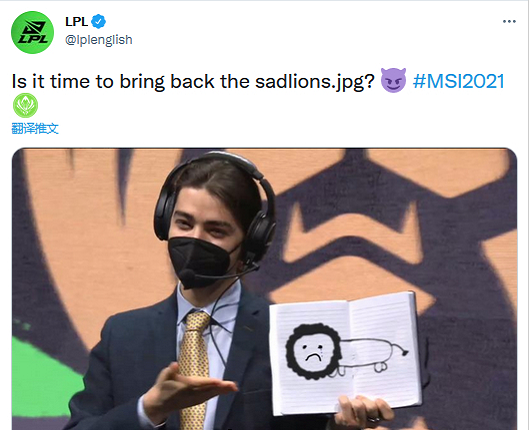Click the yellow patterned tie
530x430 pixels.
point(194,368)
